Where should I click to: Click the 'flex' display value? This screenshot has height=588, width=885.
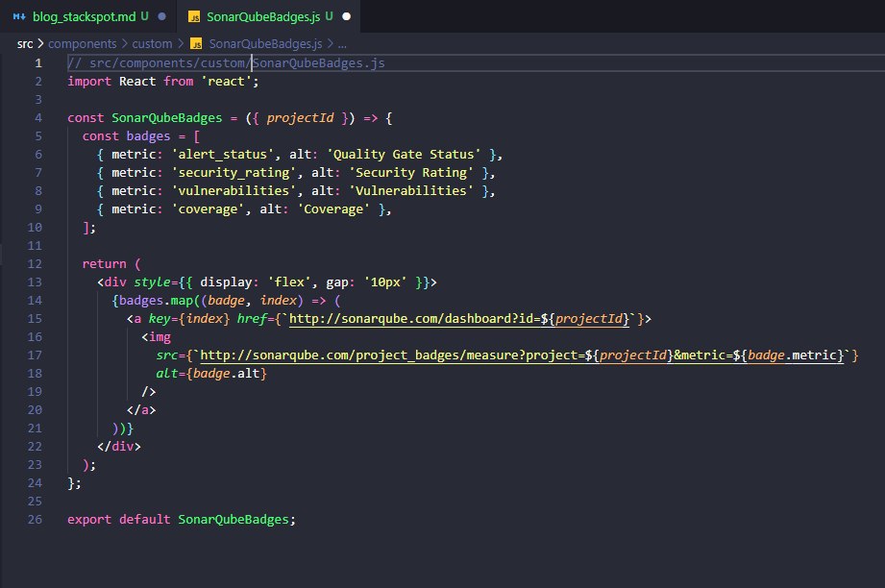(x=289, y=282)
